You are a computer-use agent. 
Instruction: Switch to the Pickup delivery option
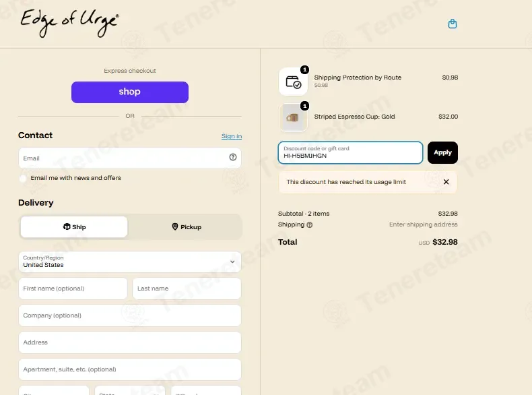[187, 227]
